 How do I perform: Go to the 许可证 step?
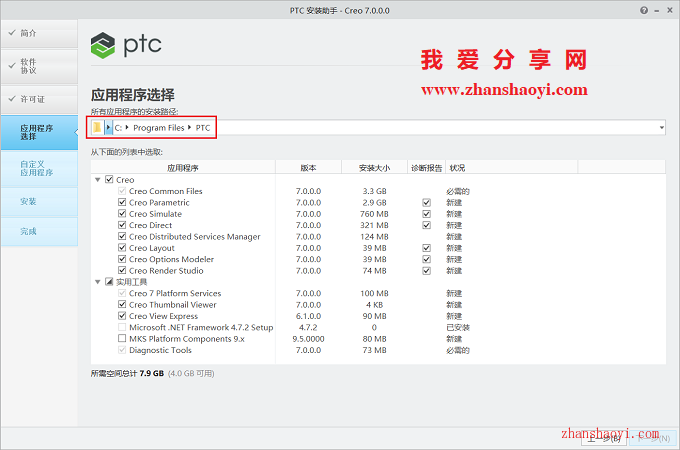coord(39,99)
